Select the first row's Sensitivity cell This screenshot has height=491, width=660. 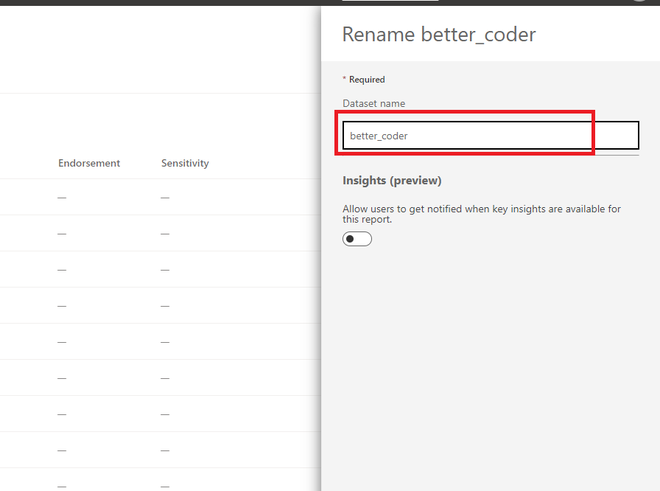tap(165, 198)
